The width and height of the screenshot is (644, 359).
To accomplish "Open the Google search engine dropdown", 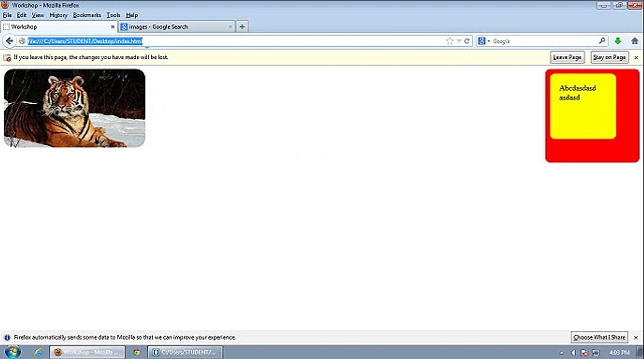I will click(x=483, y=41).
